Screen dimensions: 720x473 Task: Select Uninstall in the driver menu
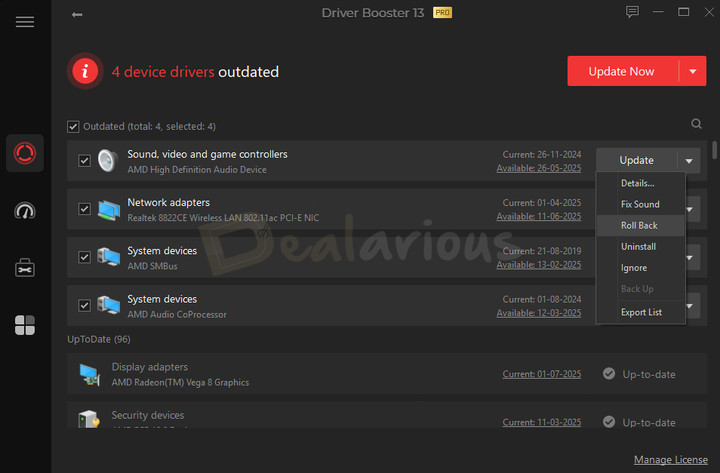pyautogui.click(x=638, y=247)
